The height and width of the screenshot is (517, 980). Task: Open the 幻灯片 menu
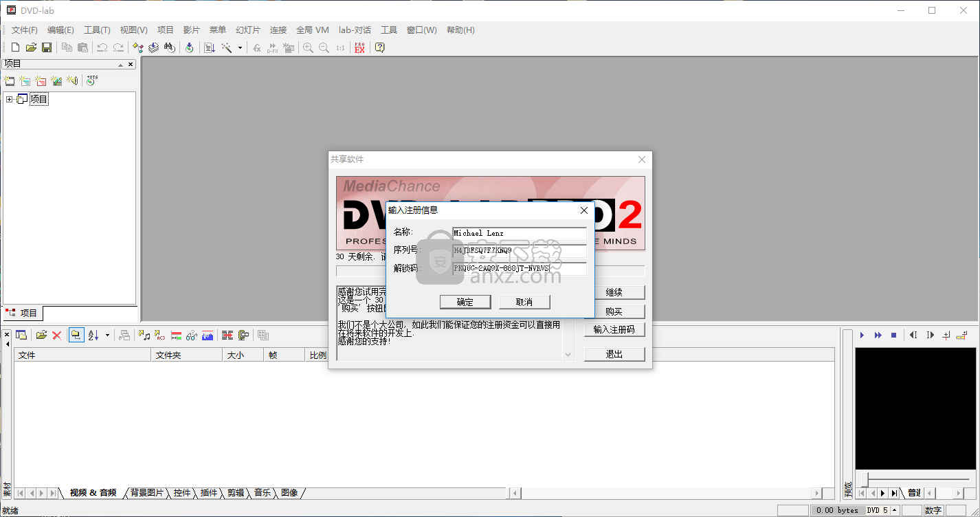(248, 30)
